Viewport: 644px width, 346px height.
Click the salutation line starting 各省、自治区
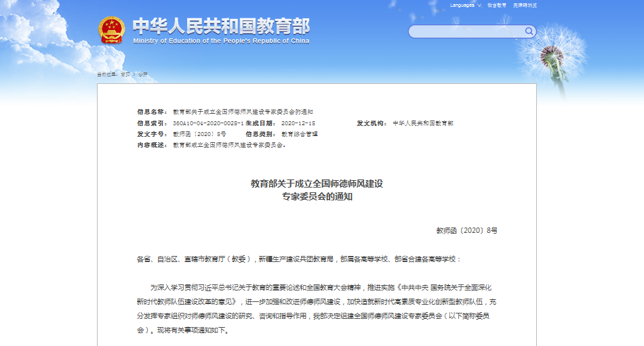tap(298, 259)
